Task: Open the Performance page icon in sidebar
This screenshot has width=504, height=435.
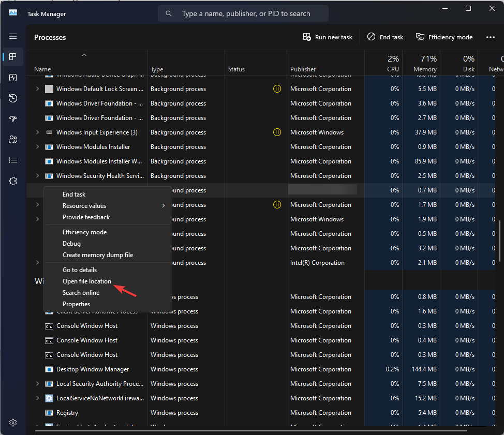Action: pos(13,78)
